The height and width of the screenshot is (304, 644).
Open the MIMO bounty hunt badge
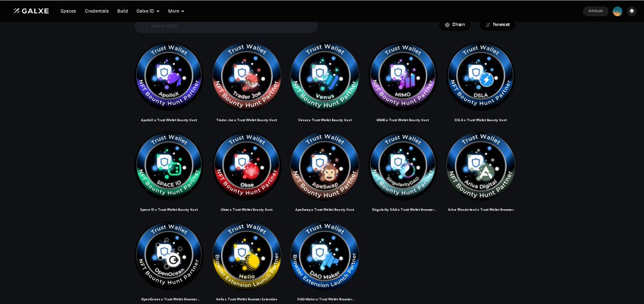click(x=402, y=76)
